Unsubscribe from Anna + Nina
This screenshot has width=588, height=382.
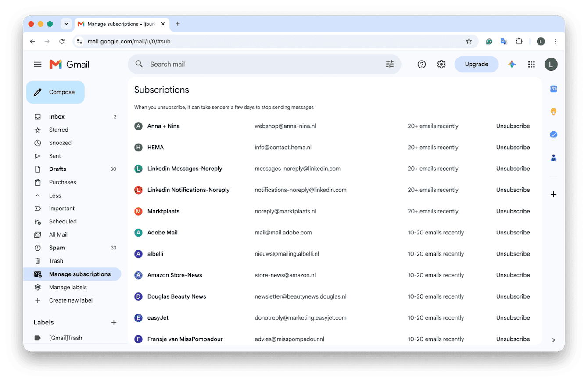click(513, 126)
